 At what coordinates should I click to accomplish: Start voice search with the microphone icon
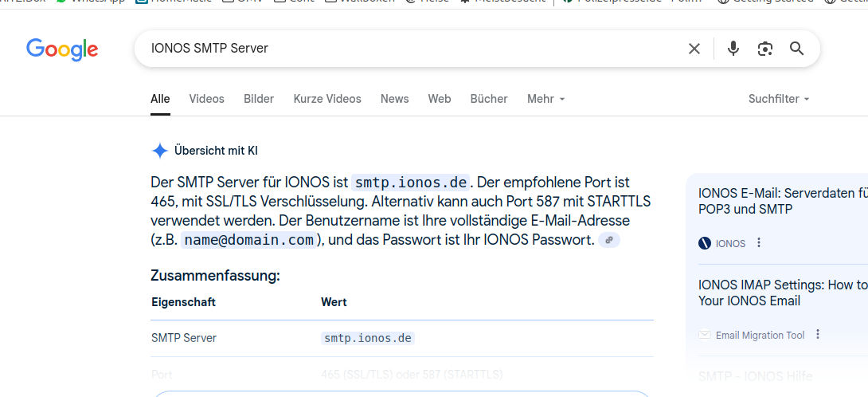pyautogui.click(x=733, y=49)
